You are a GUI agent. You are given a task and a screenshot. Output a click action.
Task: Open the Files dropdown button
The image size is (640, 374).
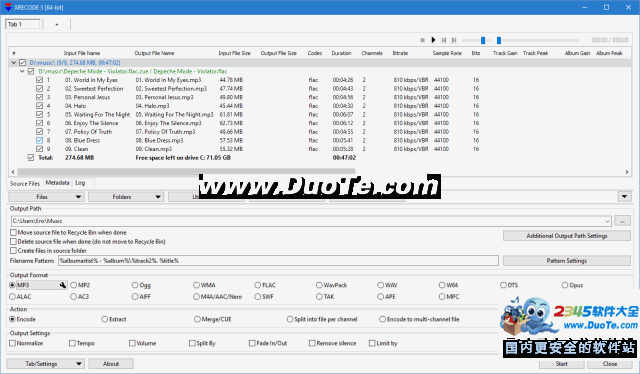click(x=46, y=197)
